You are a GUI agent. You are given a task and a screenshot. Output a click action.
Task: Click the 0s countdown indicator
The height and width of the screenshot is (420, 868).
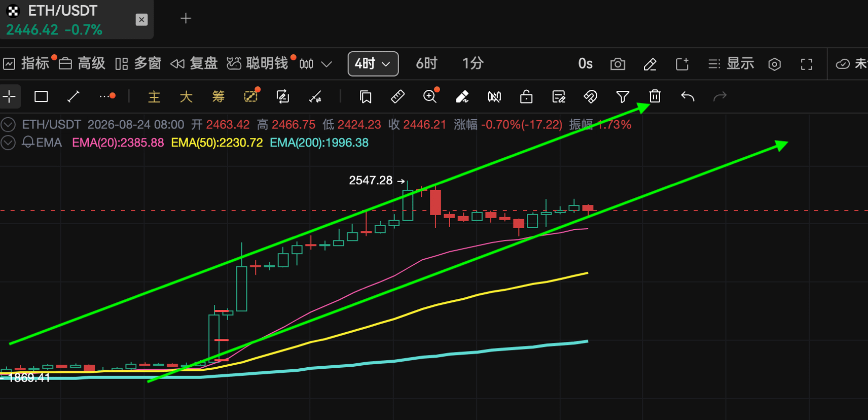click(586, 63)
